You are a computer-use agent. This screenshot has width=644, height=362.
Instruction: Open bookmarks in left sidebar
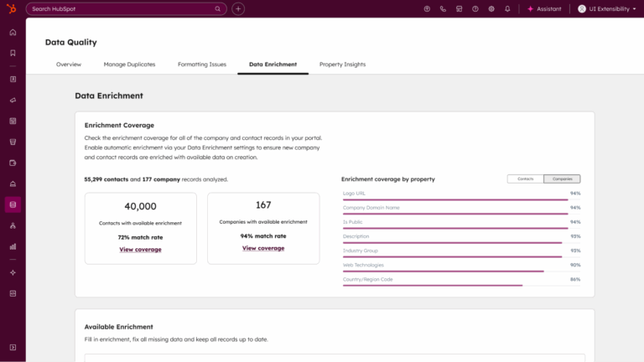(13, 53)
